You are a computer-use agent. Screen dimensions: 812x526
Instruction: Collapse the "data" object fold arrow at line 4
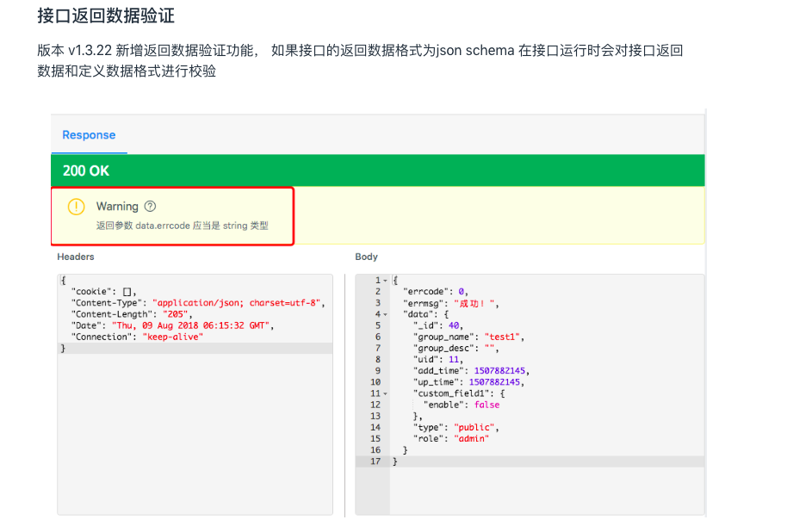[x=385, y=315]
